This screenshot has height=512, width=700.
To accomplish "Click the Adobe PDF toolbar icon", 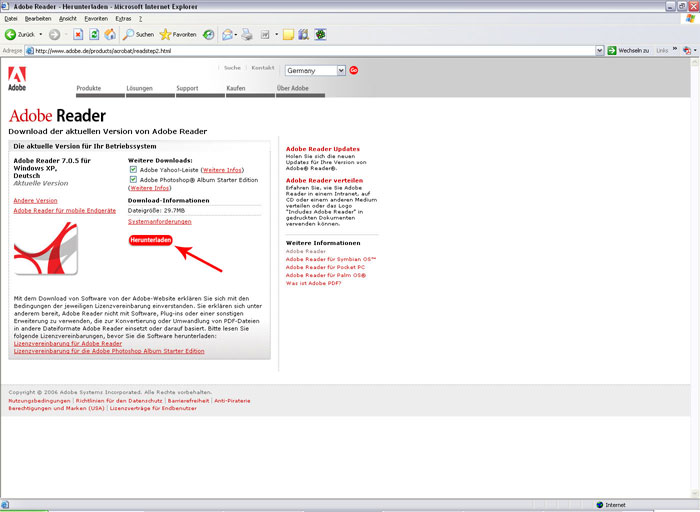I will coord(687,50).
